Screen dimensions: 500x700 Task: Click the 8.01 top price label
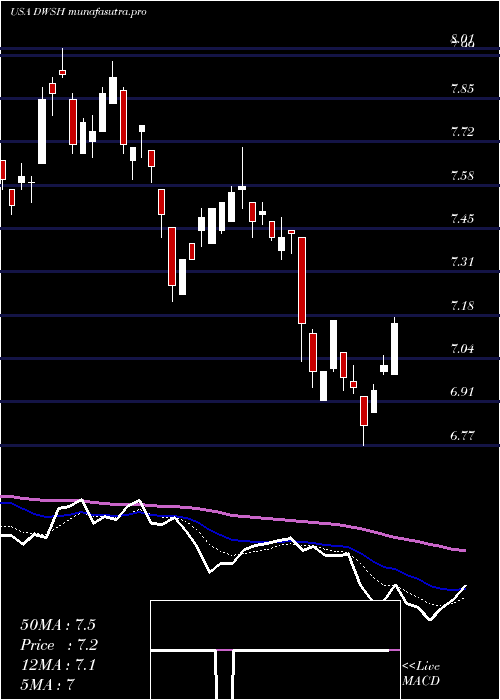[x=462, y=41]
